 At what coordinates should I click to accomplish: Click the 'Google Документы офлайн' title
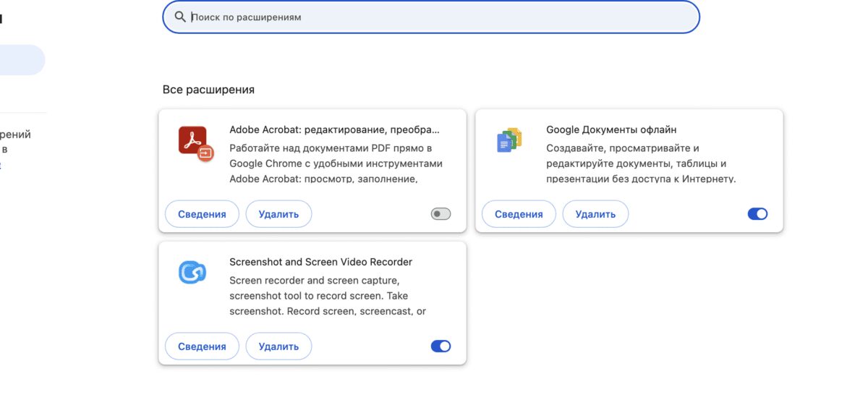tap(611, 130)
